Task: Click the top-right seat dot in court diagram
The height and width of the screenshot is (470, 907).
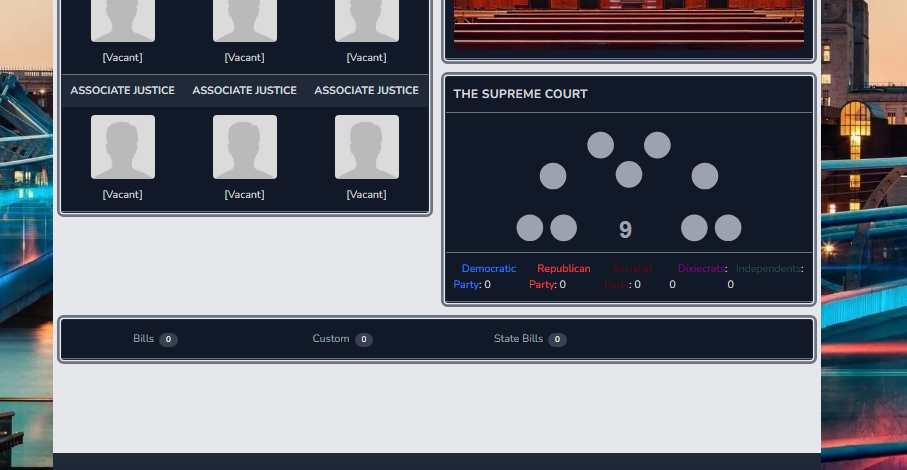Action: [x=657, y=145]
